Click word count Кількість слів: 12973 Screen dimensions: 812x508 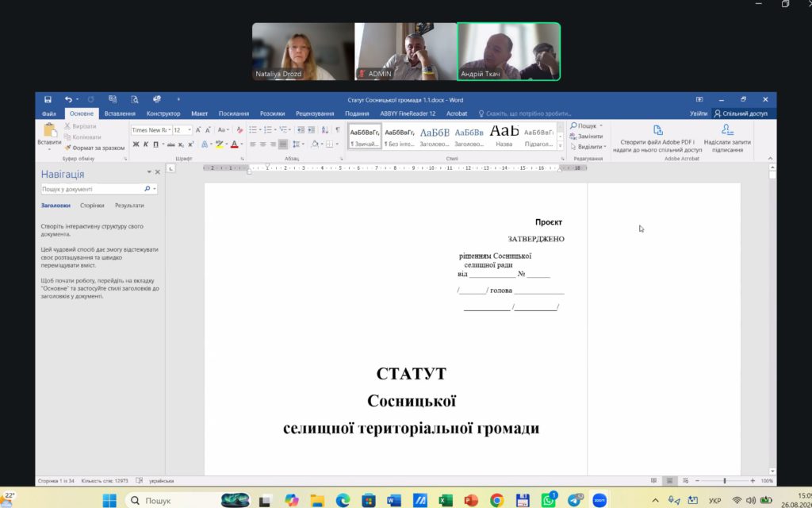(x=105, y=481)
